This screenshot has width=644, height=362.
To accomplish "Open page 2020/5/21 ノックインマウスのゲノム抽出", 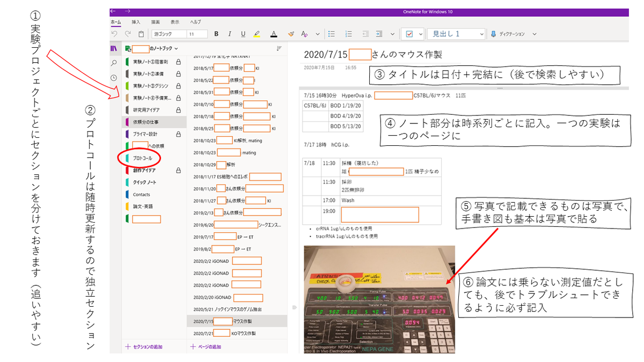I will (x=236, y=309).
